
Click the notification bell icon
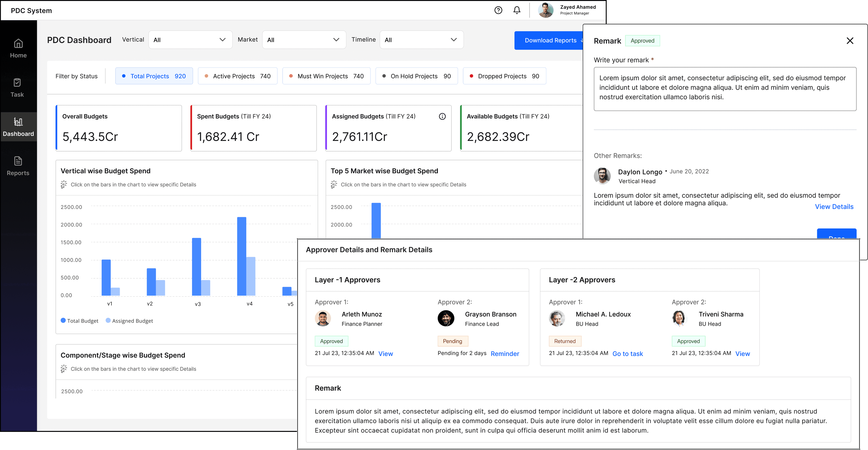(x=517, y=10)
